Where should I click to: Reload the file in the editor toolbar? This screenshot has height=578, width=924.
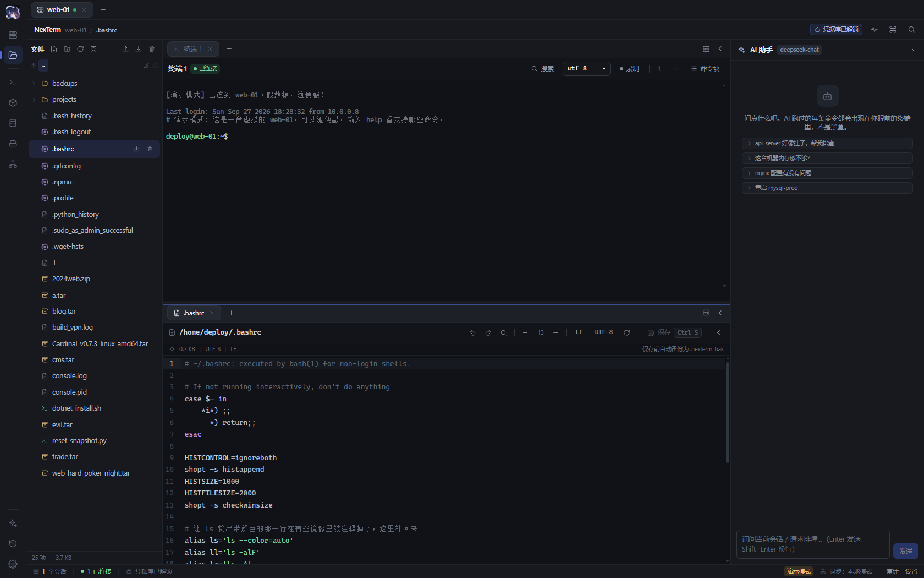[x=626, y=332]
